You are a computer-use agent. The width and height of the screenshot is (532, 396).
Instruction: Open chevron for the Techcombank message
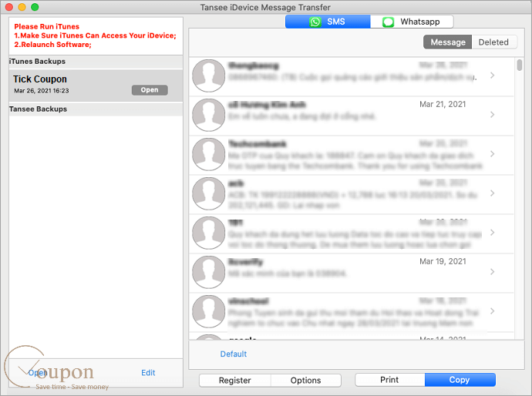coord(493,154)
